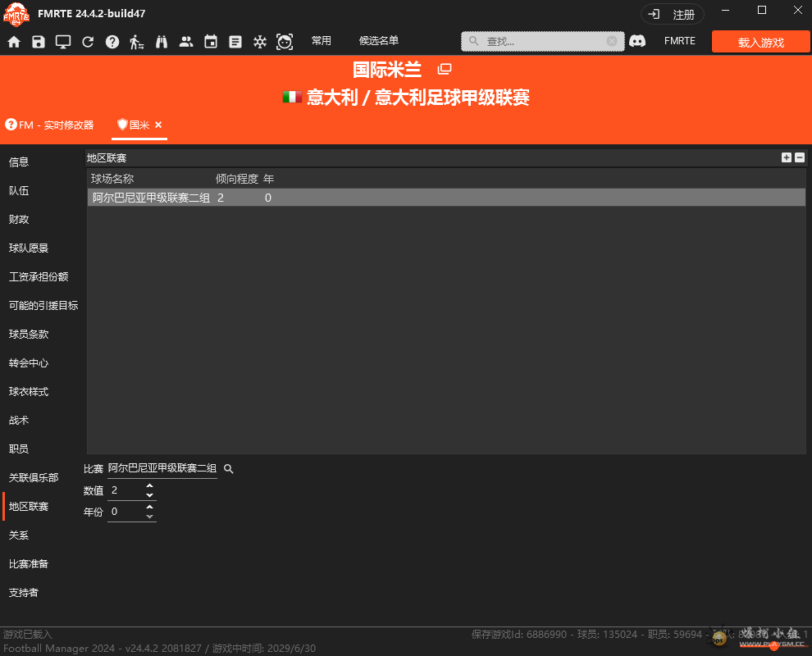Open 转会中心 in the sidebar
Screen dimensions: 812x656
point(29,363)
